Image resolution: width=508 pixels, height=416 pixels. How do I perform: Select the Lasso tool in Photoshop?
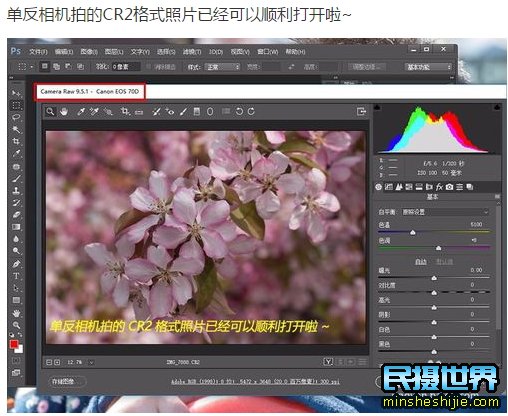coord(16,117)
